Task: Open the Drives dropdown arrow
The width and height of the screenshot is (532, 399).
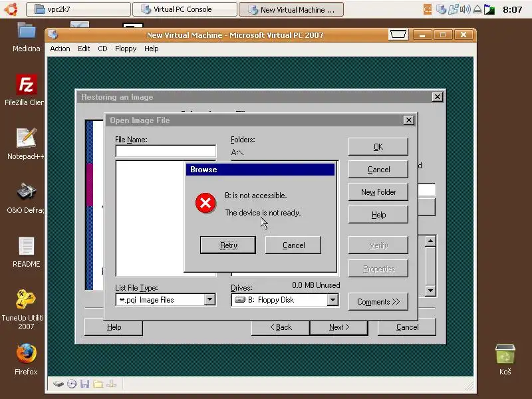Action: pyautogui.click(x=333, y=300)
